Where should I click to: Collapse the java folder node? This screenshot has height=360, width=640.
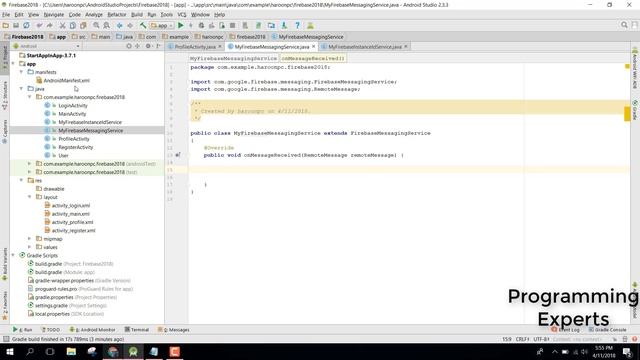(x=21, y=89)
